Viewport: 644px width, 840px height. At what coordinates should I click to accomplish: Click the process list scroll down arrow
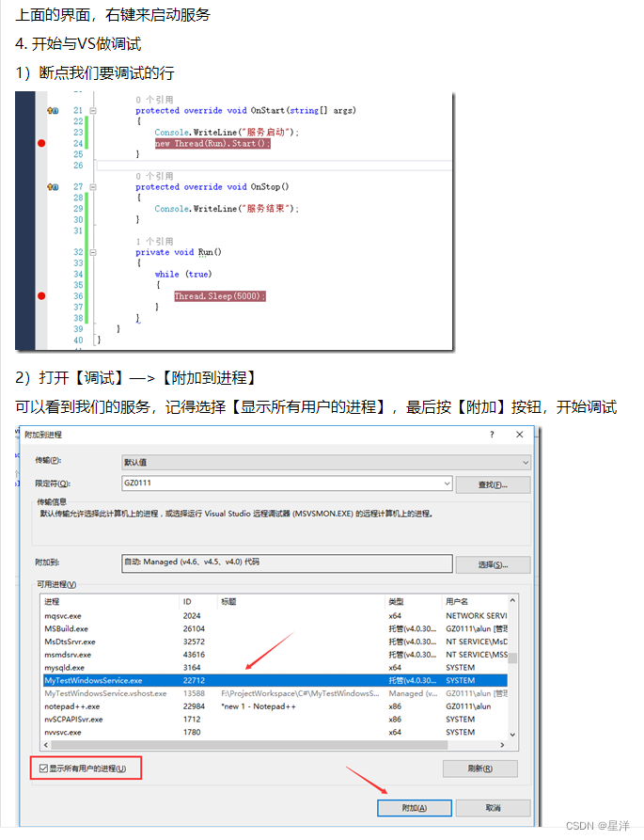[x=512, y=735]
